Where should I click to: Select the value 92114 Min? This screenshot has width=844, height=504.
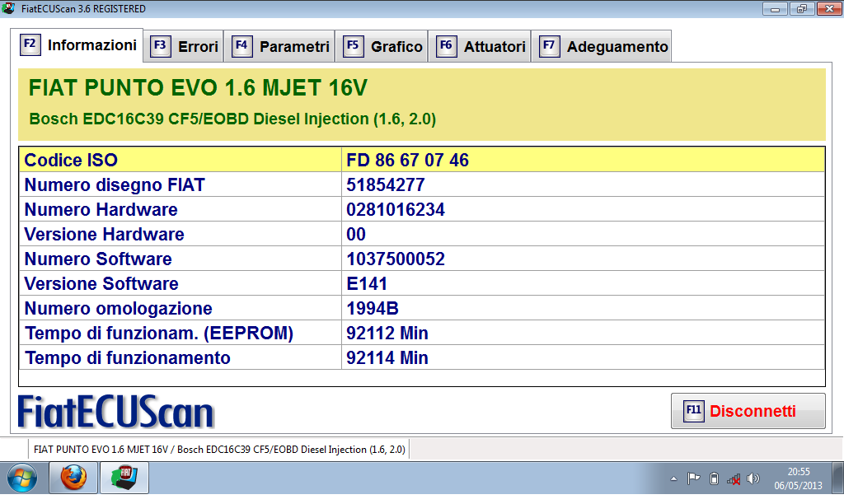click(387, 357)
